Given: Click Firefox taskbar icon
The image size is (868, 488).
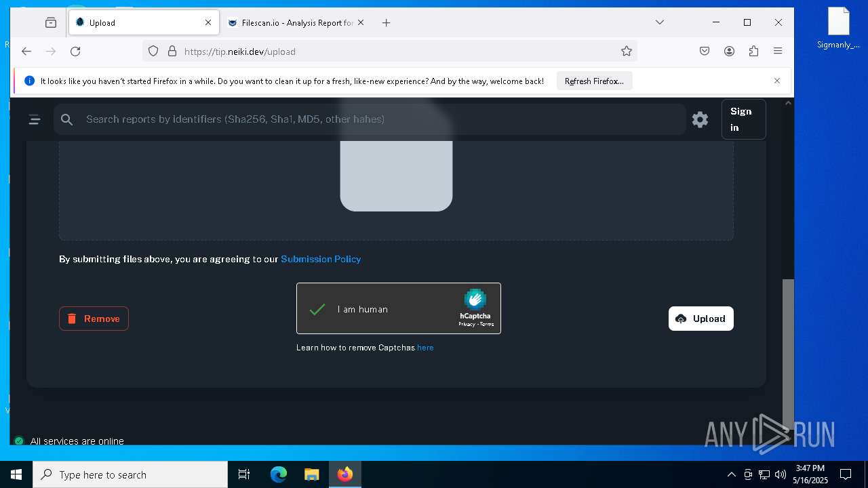Looking at the screenshot, I should click(x=345, y=474).
